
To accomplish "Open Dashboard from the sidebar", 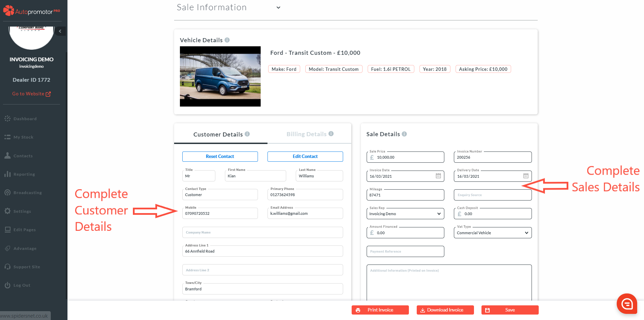I will (x=25, y=119).
